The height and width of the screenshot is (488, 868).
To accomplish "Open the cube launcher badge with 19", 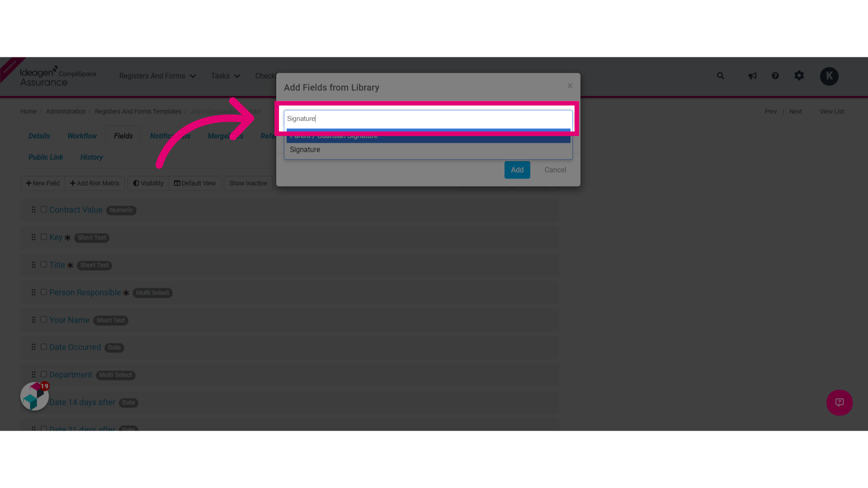I will click(35, 396).
